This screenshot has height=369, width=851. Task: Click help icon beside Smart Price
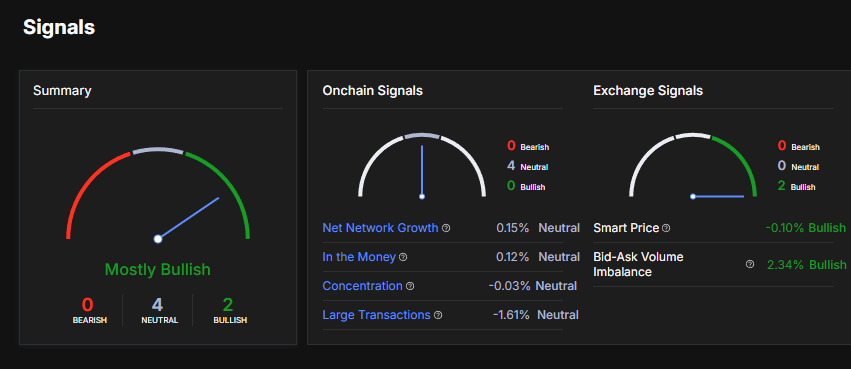(x=666, y=228)
